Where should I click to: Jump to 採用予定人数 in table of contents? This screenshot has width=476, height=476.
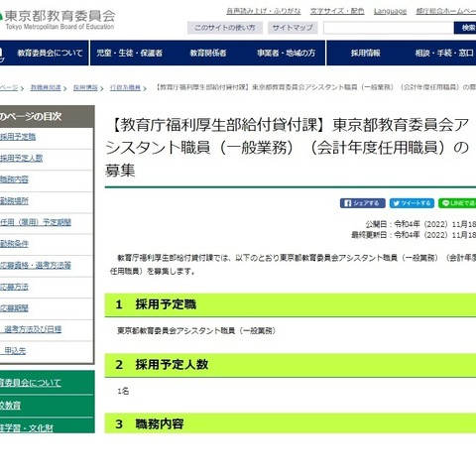tap(21, 158)
